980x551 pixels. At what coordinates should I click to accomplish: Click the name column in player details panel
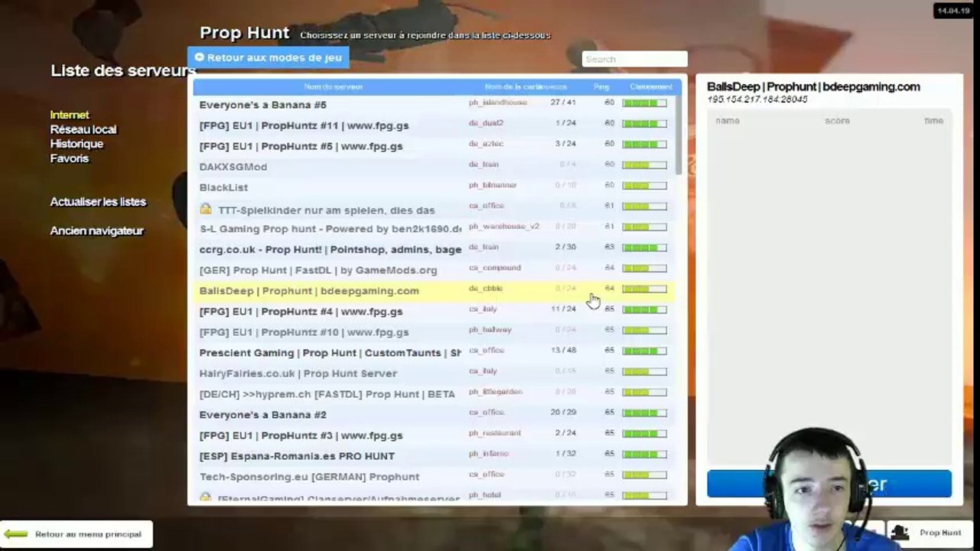728,121
